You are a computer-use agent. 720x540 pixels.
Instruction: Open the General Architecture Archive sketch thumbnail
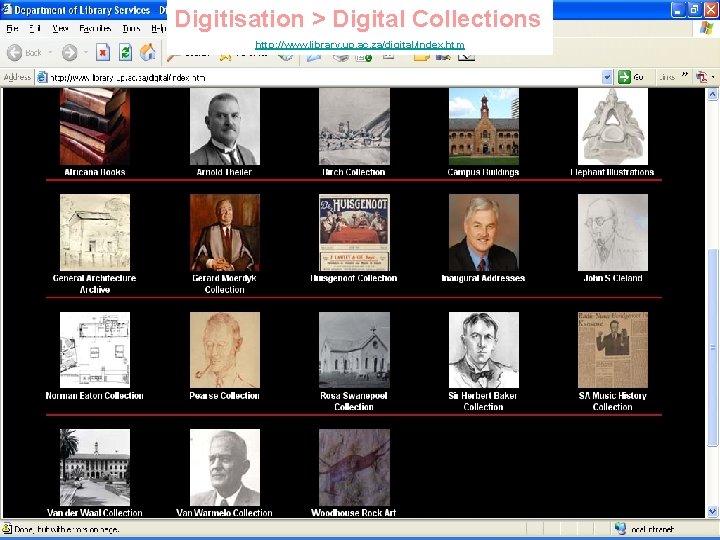tap(95, 232)
